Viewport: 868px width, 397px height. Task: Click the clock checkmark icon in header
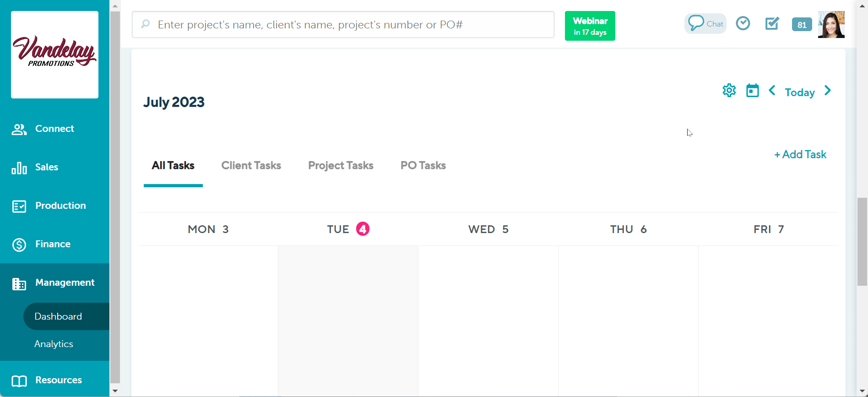click(743, 23)
